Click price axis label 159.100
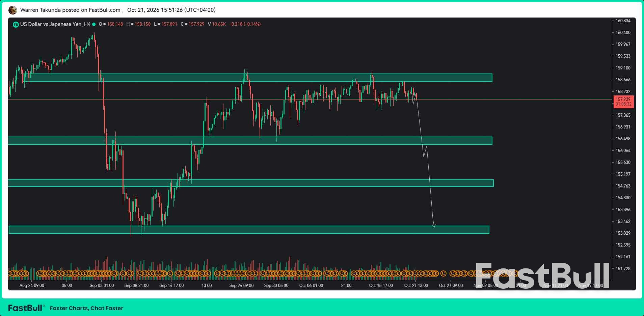 click(623, 68)
